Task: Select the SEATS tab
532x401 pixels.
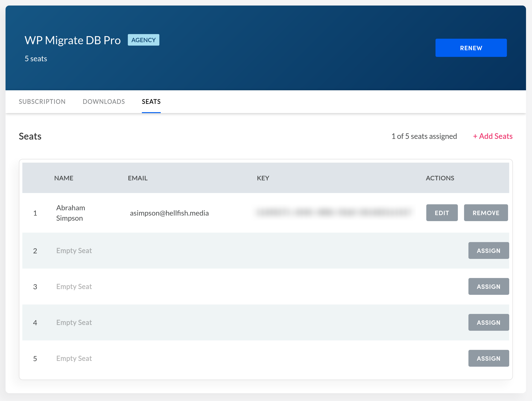Action: click(151, 102)
